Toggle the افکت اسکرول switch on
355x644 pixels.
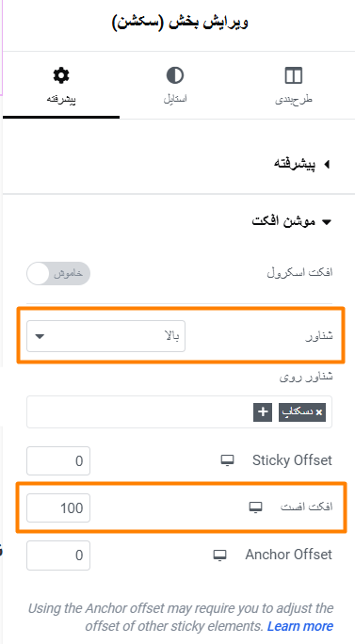58,274
